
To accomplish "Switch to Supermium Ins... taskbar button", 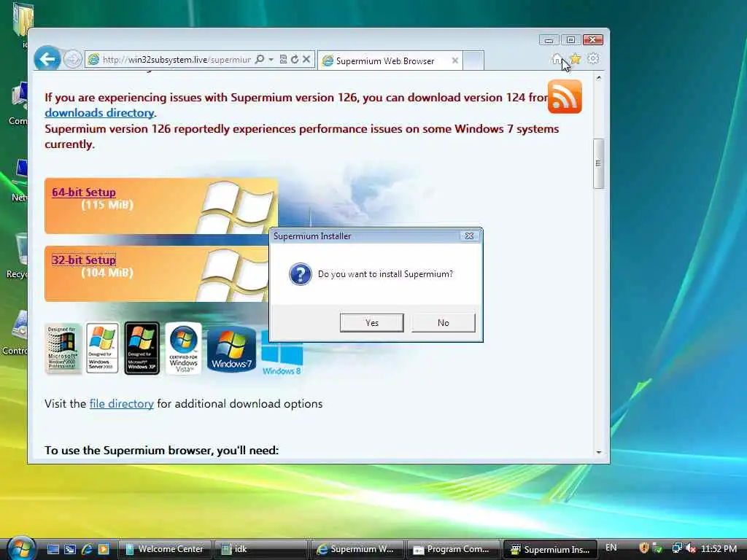I will pos(550,550).
